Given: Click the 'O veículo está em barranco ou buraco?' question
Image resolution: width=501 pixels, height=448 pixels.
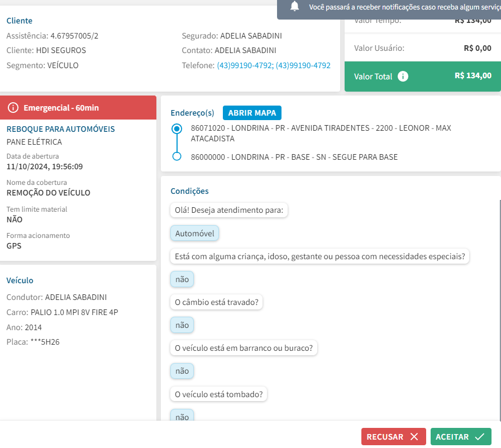Looking at the screenshot, I should coord(244,348).
